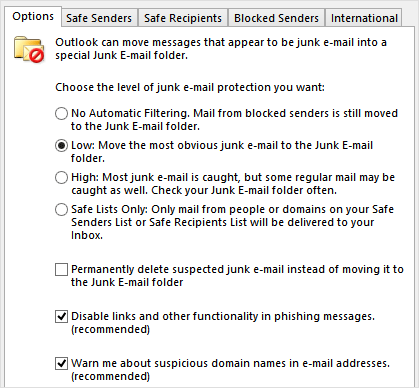This screenshot has width=419, height=388.
Task: Enable the Permanently delete suspected junk checkbox
Action: coord(61,269)
